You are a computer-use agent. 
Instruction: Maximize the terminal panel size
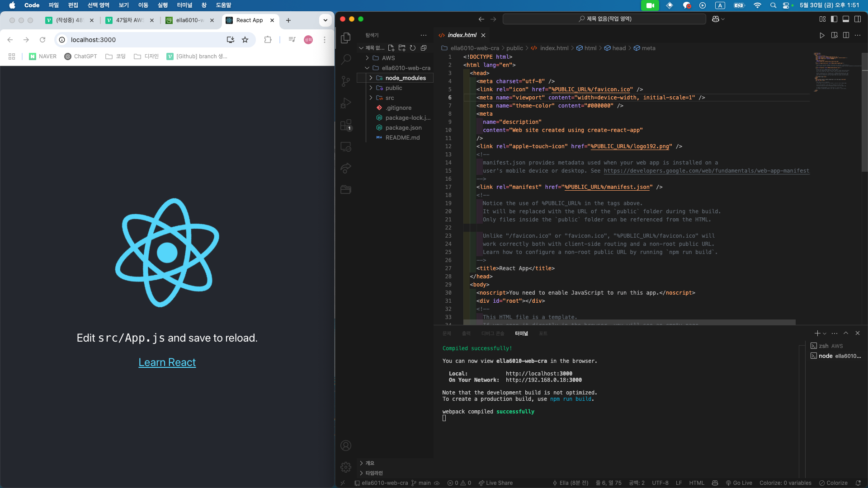pos(846,333)
